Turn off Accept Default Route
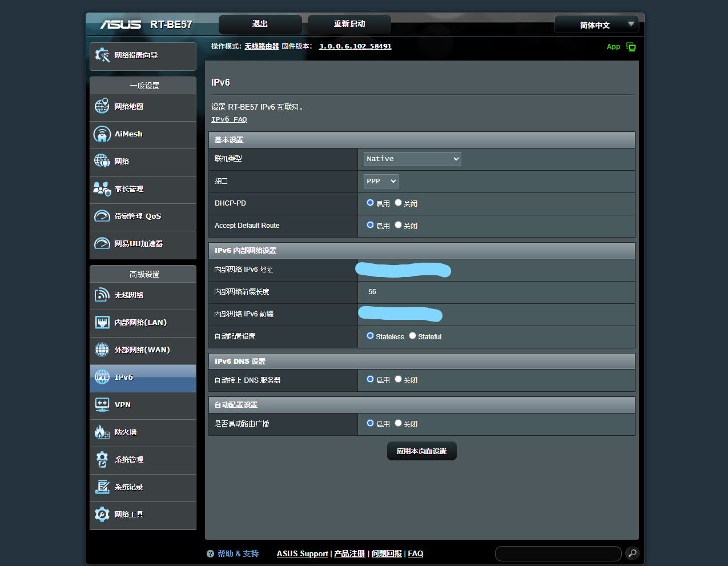This screenshot has width=728, height=566. pos(398,224)
